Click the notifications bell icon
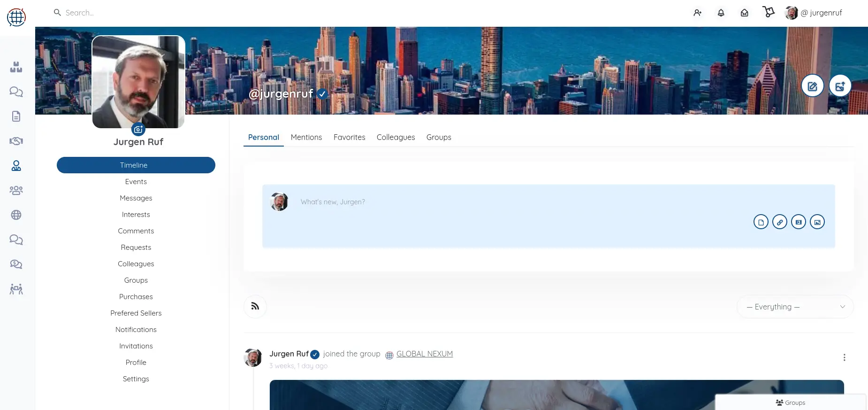This screenshot has height=410, width=868. (x=721, y=13)
